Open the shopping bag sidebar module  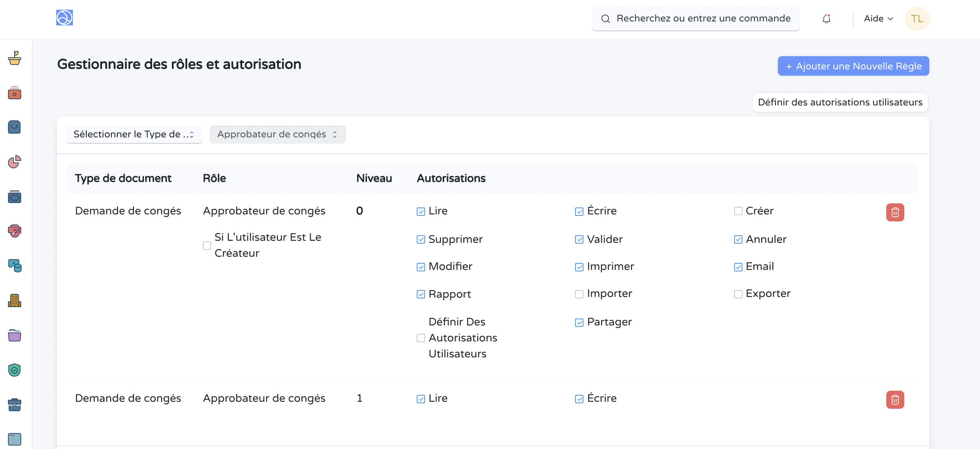[x=15, y=127]
